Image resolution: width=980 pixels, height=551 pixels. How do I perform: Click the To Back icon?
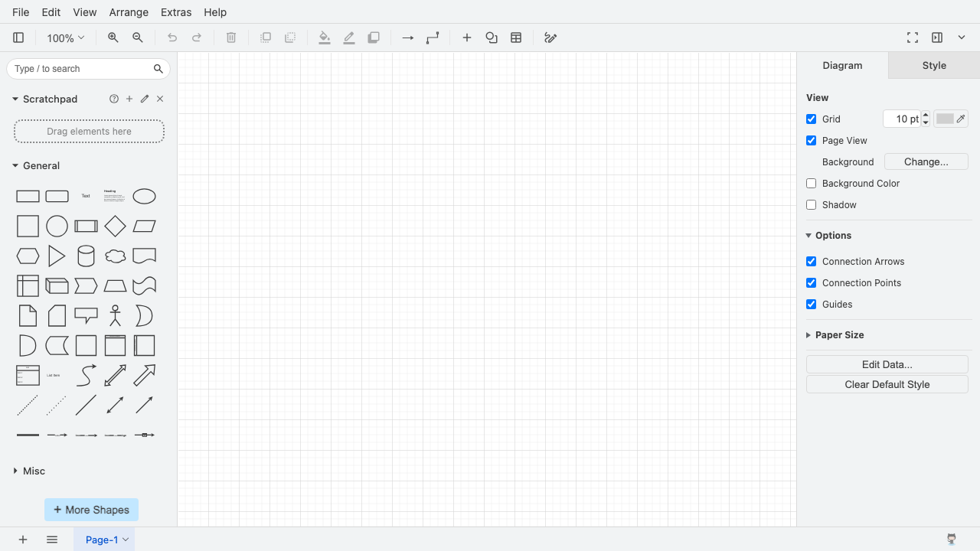290,37
